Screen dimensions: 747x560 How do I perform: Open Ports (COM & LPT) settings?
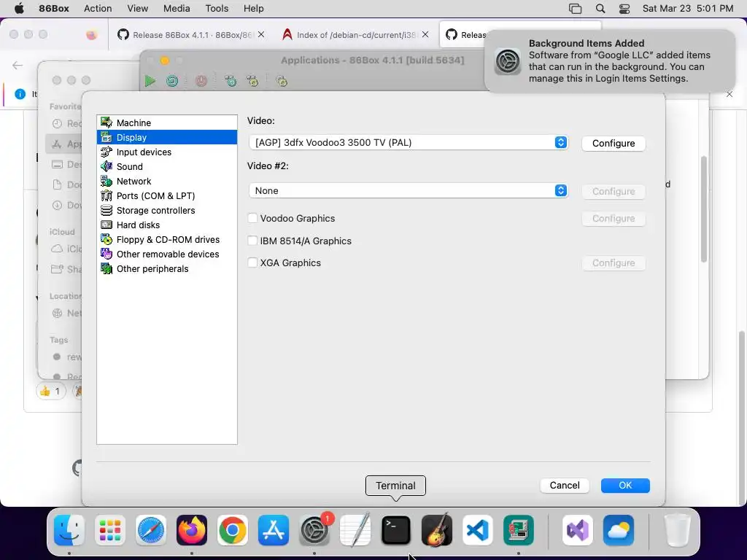[167, 195]
